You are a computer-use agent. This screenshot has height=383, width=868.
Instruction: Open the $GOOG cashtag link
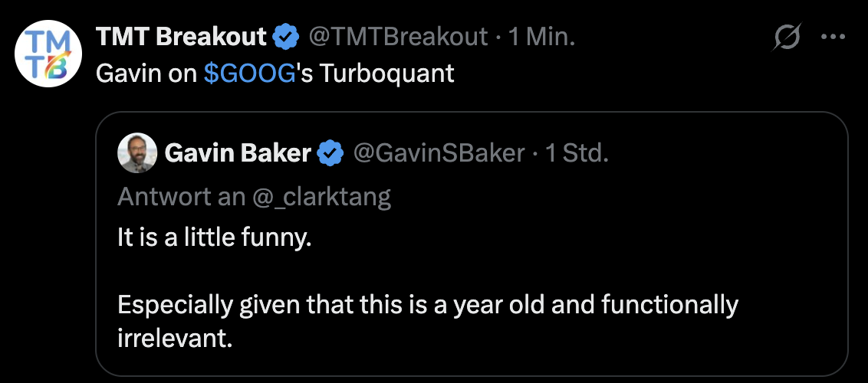[x=250, y=73]
